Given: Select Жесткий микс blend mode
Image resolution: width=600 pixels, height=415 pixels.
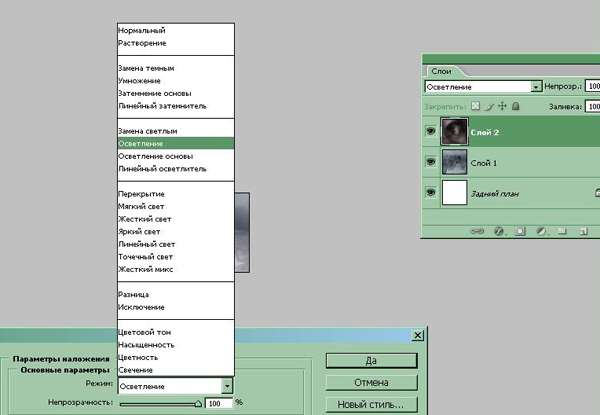Looking at the screenshot, I should click(x=176, y=269).
